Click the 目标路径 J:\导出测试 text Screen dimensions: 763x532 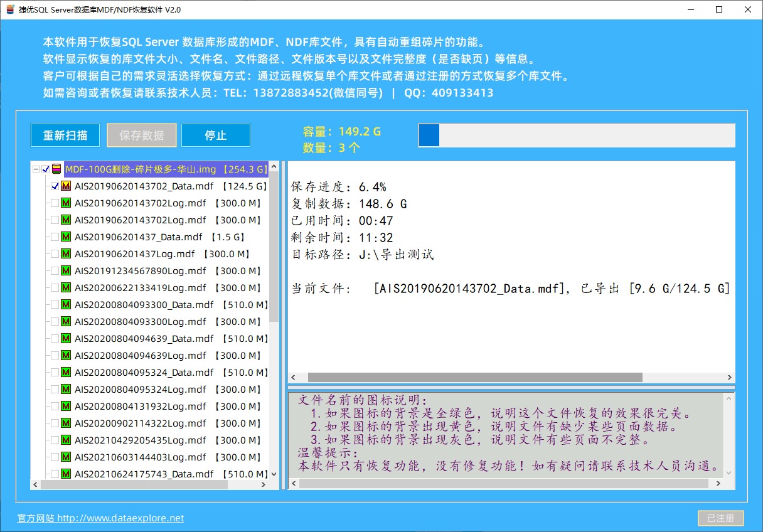coord(363,255)
